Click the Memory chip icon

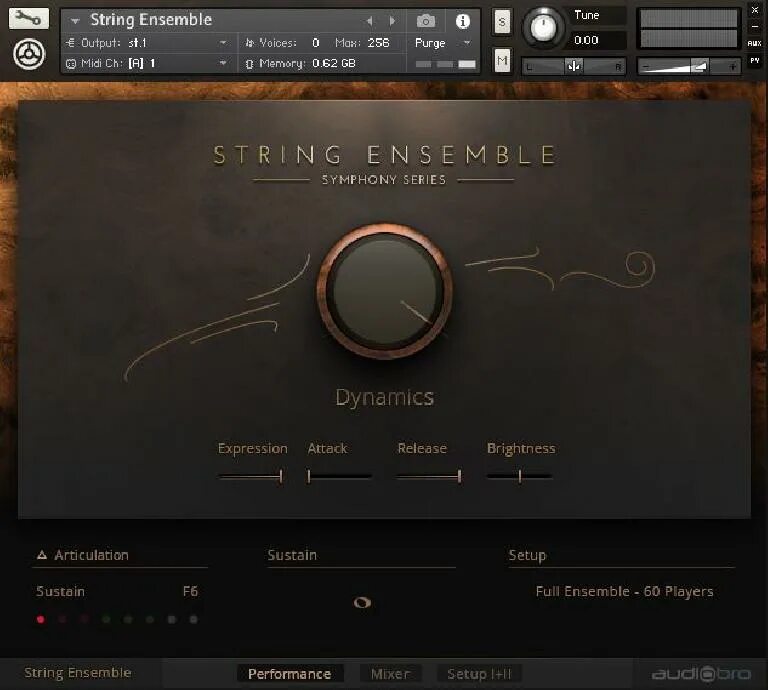click(x=249, y=64)
